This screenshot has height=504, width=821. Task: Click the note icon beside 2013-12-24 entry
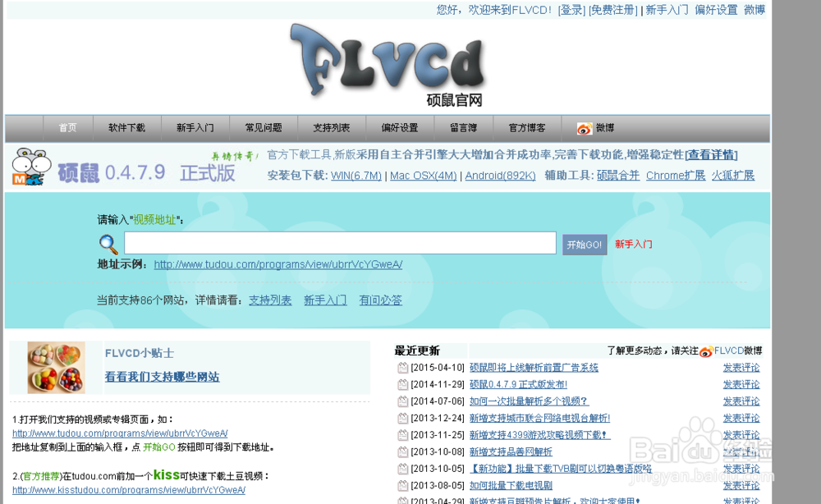[x=402, y=418]
